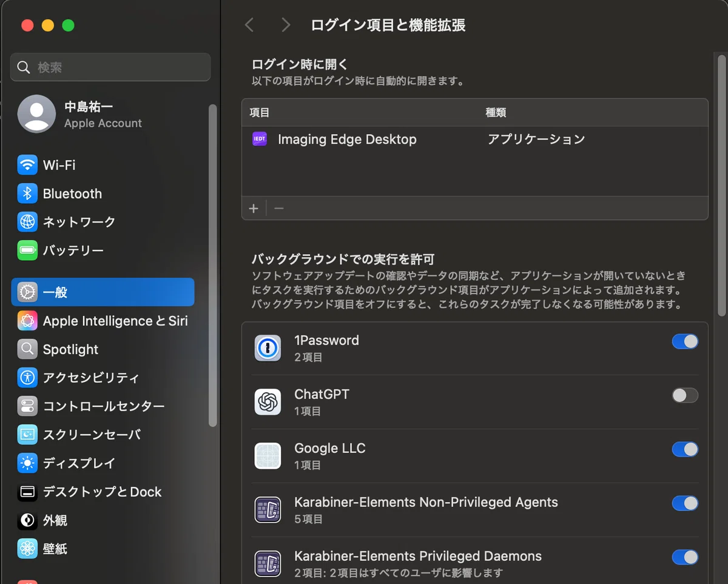Click the バッテリー battery icon

coord(27,250)
